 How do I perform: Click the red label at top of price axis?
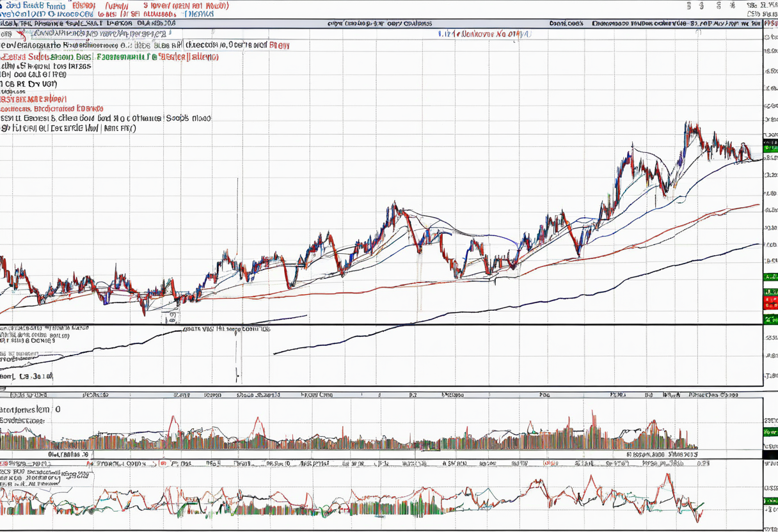click(767, 22)
